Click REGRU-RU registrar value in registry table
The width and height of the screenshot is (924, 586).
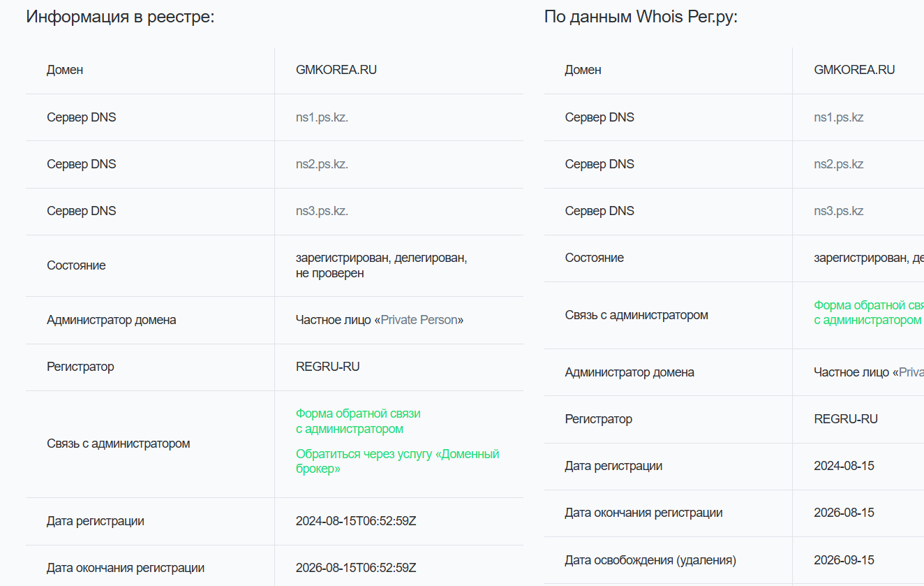(x=327, y=367)
